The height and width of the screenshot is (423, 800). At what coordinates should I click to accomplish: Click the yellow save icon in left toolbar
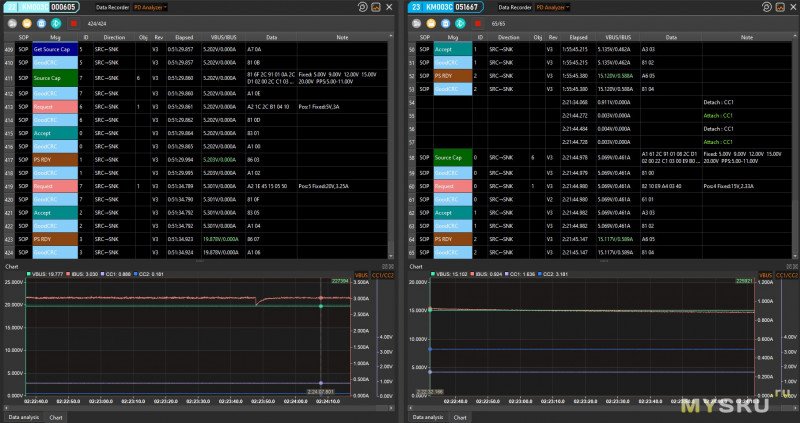coord(26,22)
